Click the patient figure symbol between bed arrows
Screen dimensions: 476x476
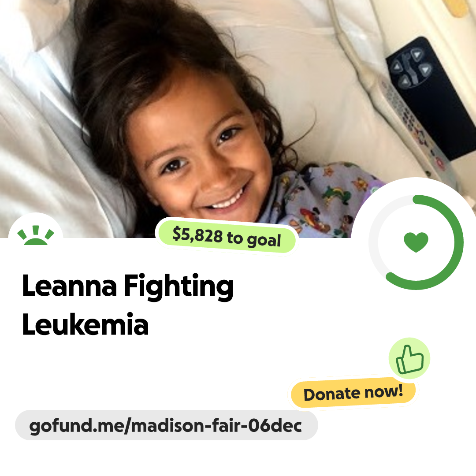coord(410,69)
